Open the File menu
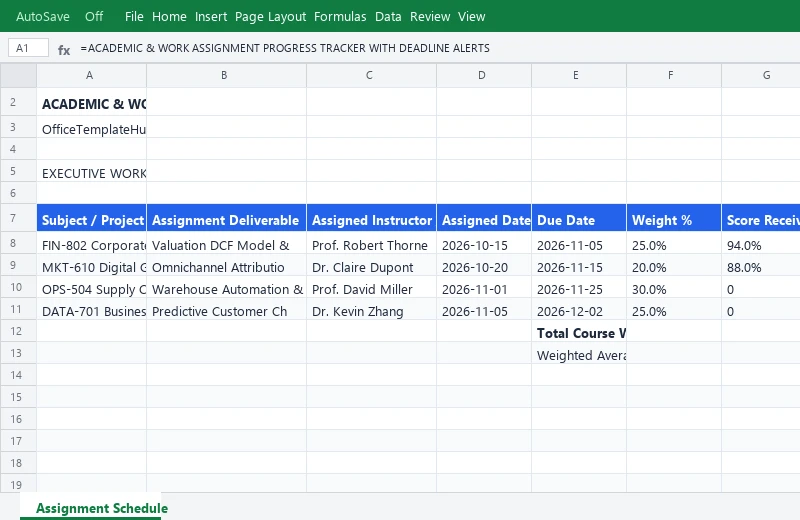This screenshot has width=800, height=520. (134, 16)
